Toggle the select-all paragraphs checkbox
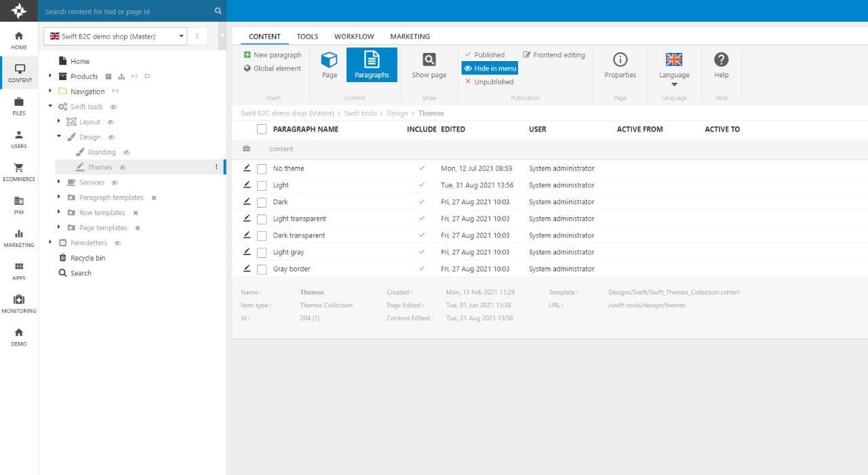The image size is (868, 475). coord(262,130)
